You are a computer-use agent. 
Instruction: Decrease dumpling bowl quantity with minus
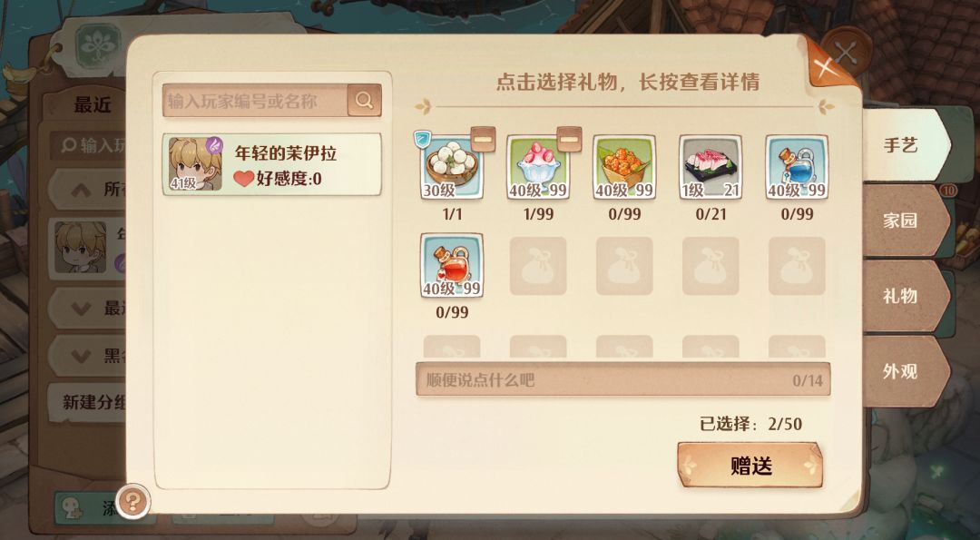pyautogui.click(x=483, y=140)
